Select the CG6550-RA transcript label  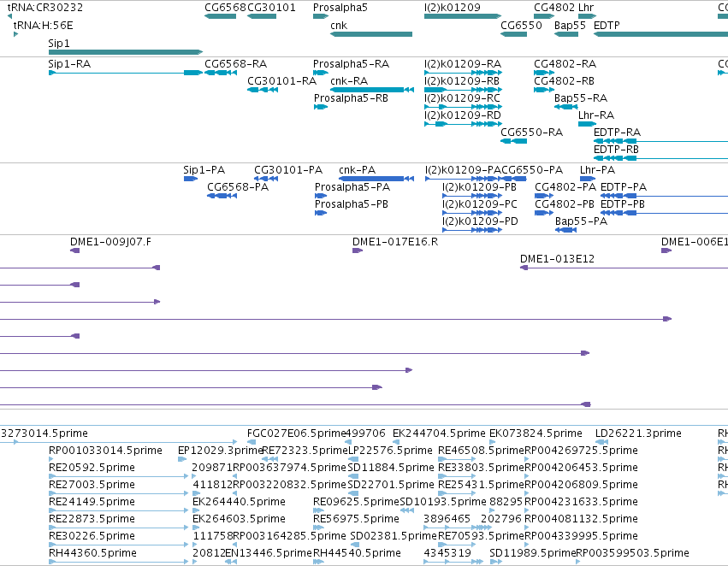click(x=531, y=133)
